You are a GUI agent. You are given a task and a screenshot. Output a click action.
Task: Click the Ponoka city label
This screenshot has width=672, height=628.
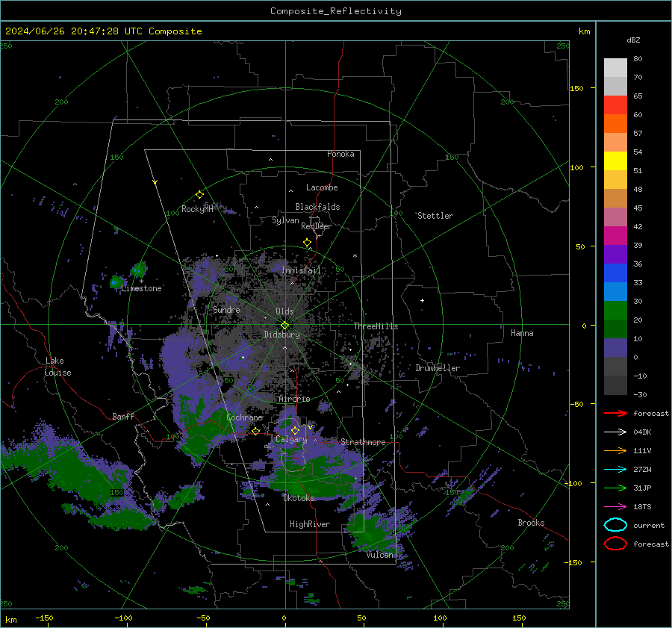[340, 154]
